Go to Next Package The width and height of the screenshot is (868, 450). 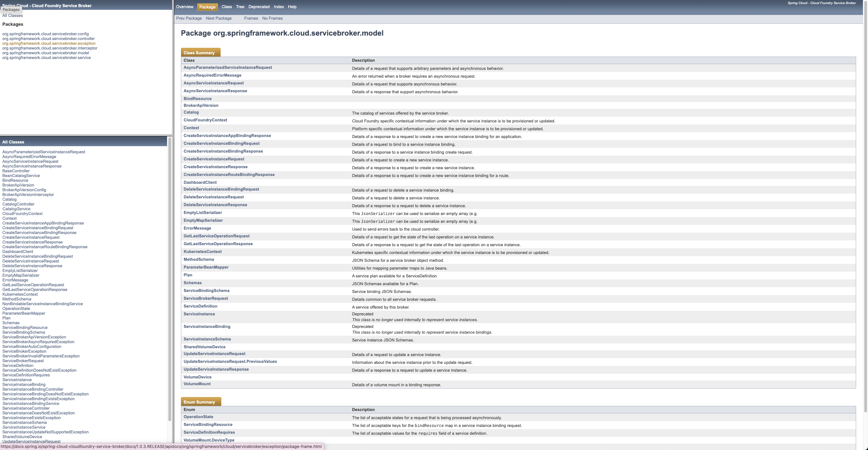click(x=219, y=18)
